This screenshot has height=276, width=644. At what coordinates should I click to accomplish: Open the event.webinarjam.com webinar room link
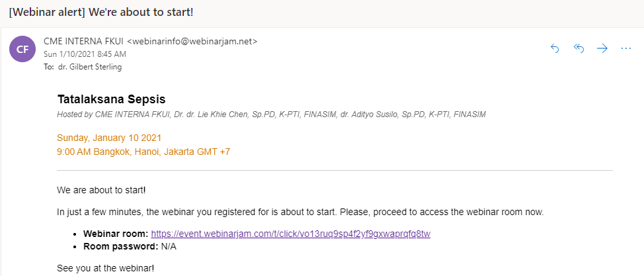pyautogui.click(x=291, y=234)
